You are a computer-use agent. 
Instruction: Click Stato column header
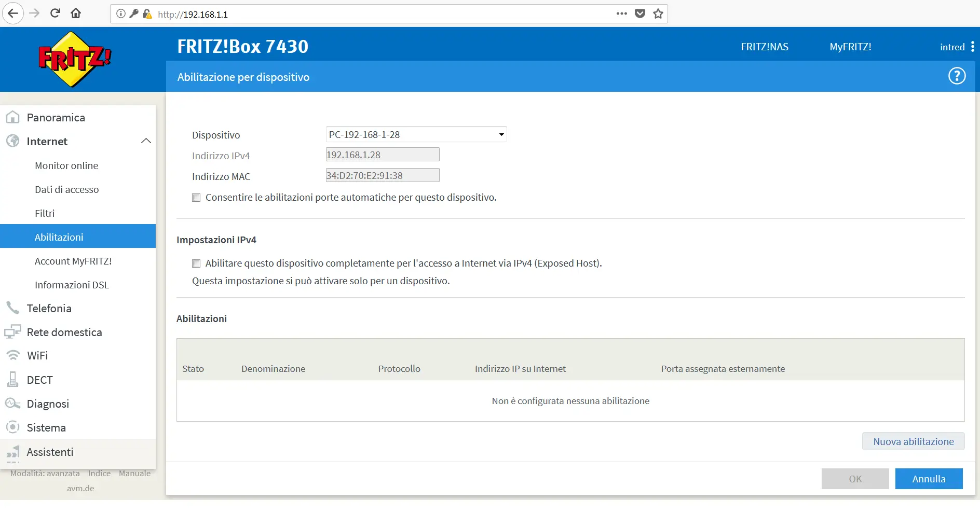click(193, 369)
